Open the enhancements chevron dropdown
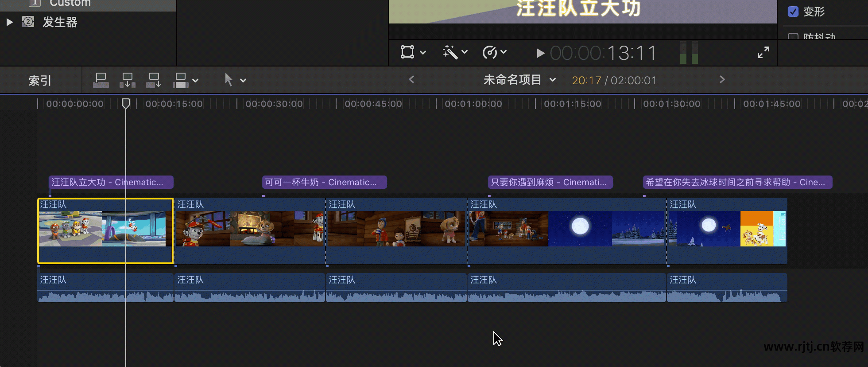 point(465,52)
